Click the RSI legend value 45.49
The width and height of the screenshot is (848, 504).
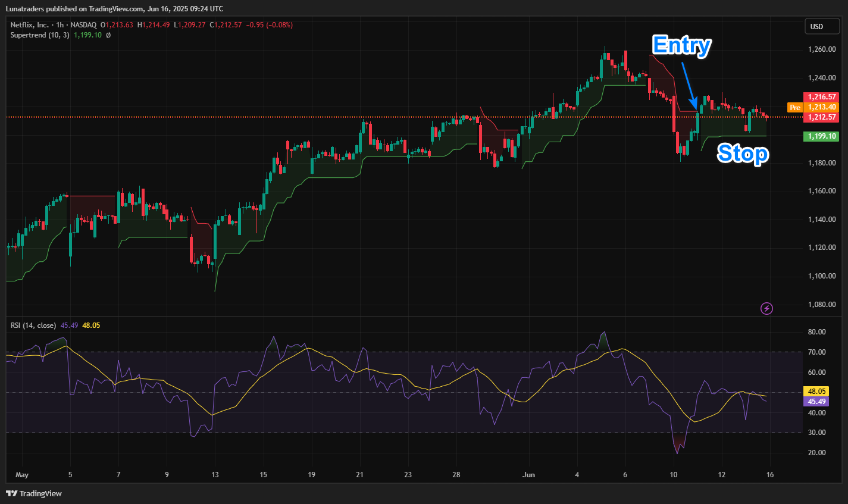pos(69,325)
